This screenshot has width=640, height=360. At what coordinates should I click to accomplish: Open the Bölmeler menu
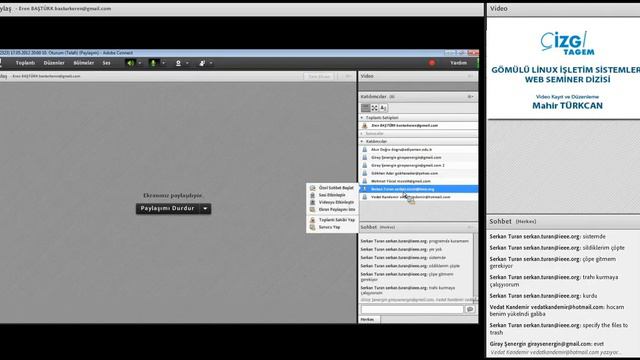[x=84, y=63]
